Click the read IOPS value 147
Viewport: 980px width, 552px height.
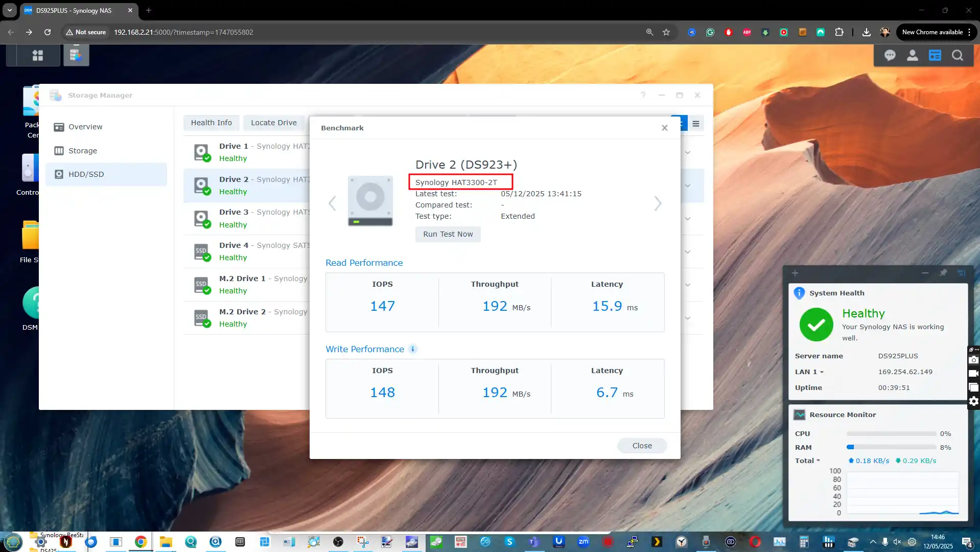tap(382, 306)
